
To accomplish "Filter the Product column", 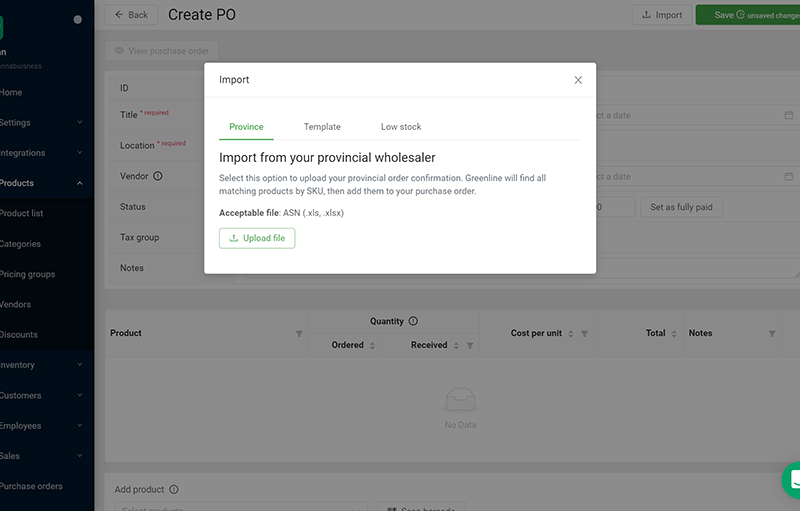I will (x=299, y=334).
